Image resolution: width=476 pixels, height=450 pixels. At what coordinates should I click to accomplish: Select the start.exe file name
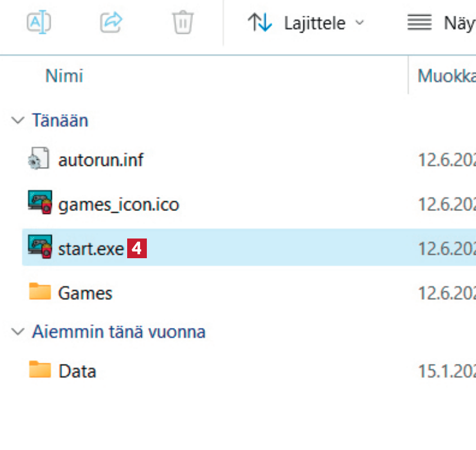pos(91,248)
